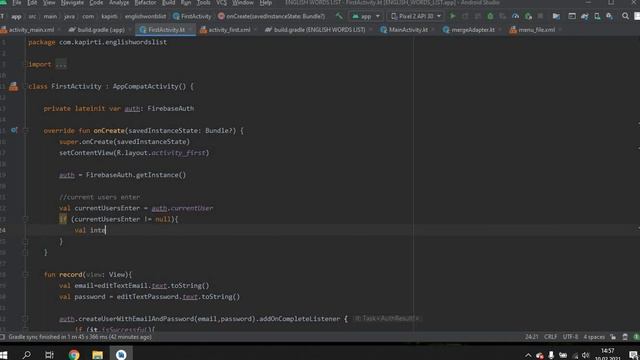The height and width of the screenshot is (360, 640).
Task: Open the profiler gauge icon in the toolbar
Action: pyautogui.click(x=516, y=16)
